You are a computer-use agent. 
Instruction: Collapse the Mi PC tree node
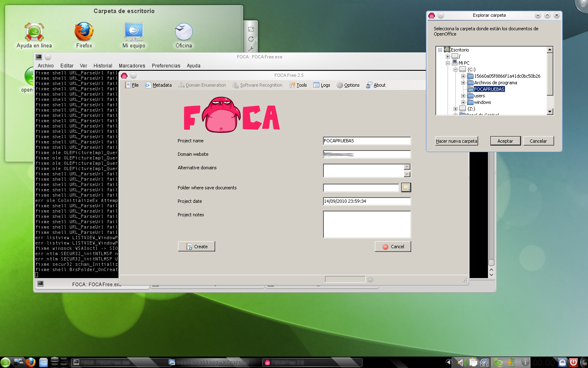point(448,63)
